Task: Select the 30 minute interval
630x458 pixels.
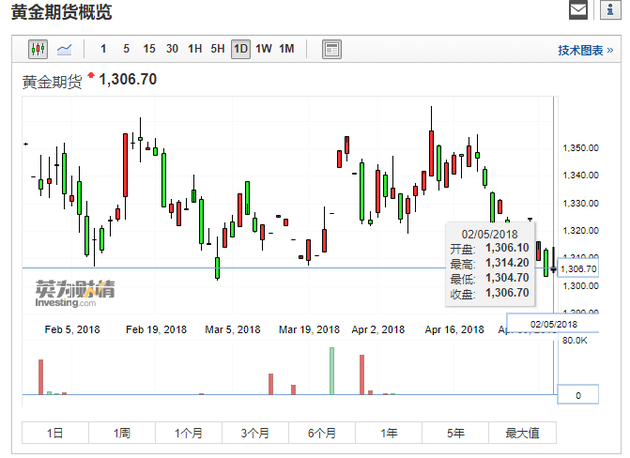Action: coord(172,49)
